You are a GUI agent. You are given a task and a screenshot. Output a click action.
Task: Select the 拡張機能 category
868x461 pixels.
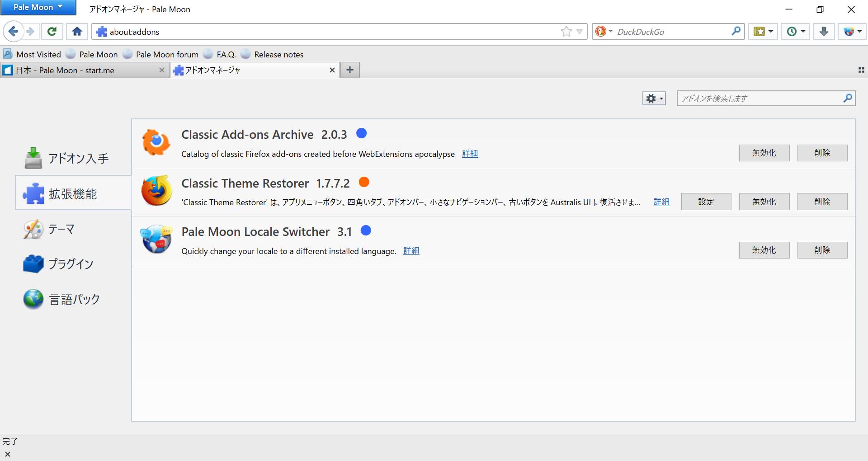[x=73, y=193]
